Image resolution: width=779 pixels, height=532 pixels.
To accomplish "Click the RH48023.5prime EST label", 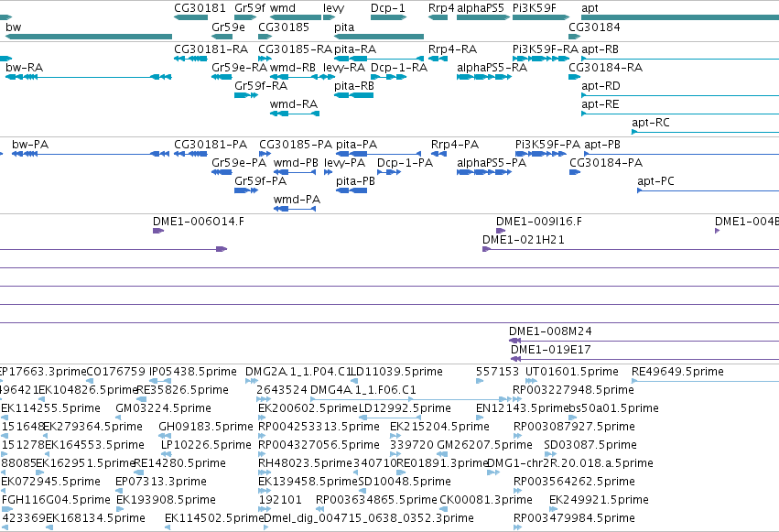I will click(x=305, y=463).
